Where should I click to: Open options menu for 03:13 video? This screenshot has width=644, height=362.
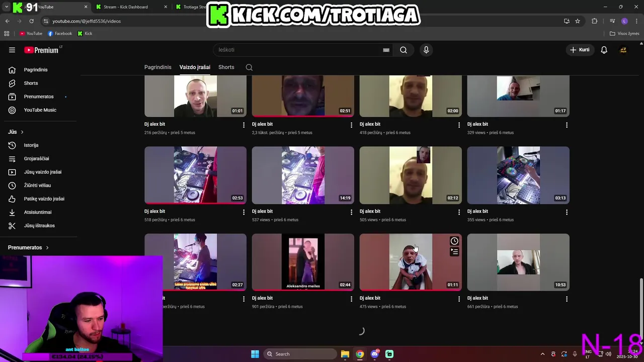tap(567, 212)
